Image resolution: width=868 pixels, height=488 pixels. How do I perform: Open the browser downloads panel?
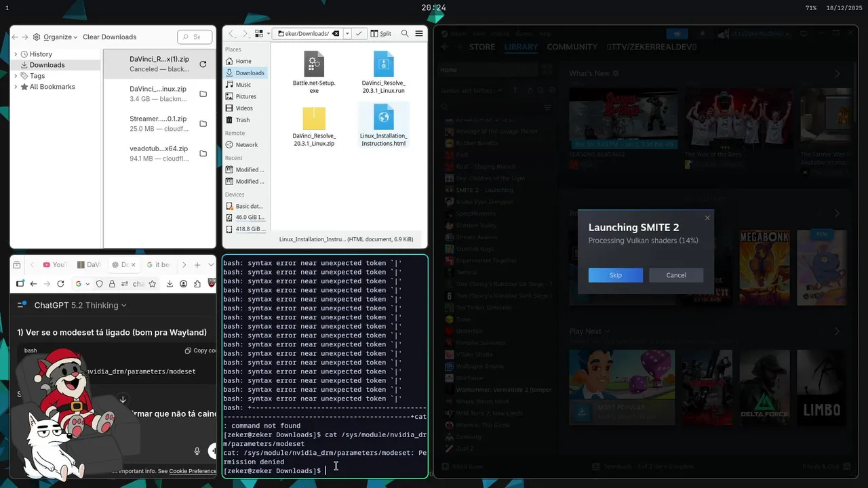point(170,284)
